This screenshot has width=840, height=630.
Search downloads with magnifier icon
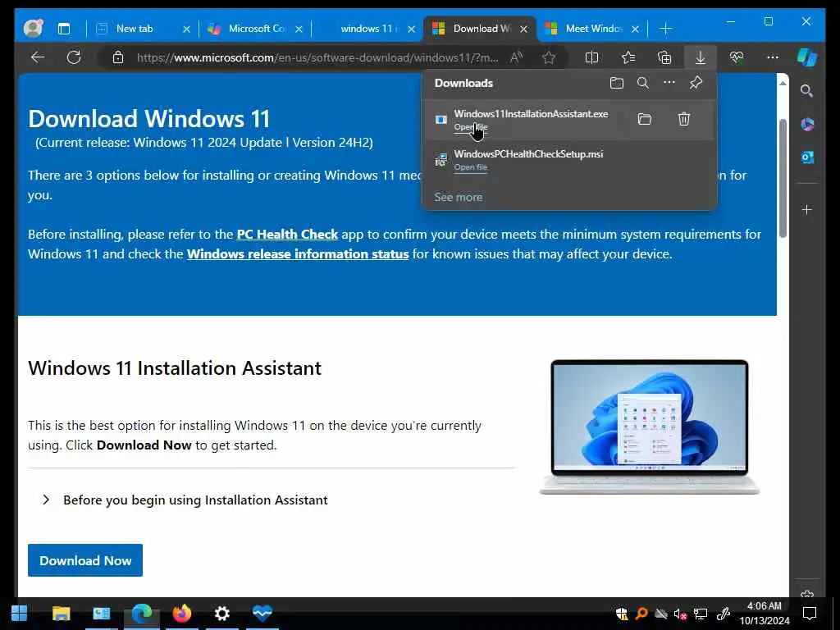tap(643, 83)
